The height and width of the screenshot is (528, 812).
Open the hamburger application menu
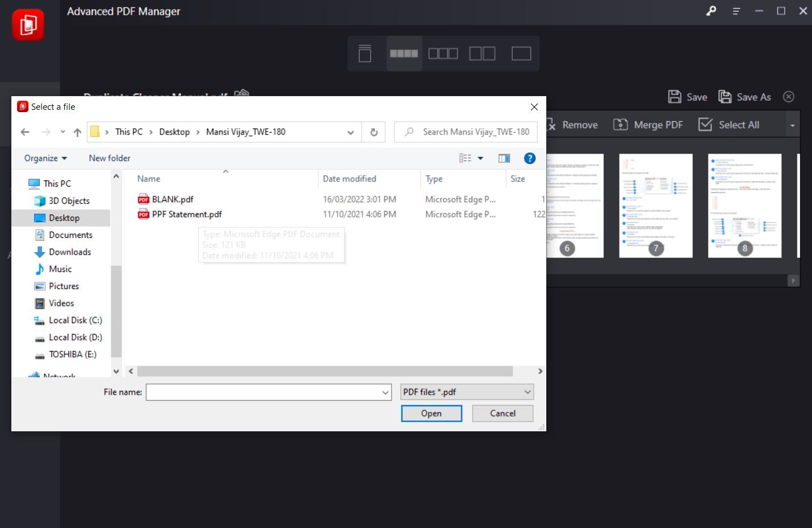(x=736, y=11)
